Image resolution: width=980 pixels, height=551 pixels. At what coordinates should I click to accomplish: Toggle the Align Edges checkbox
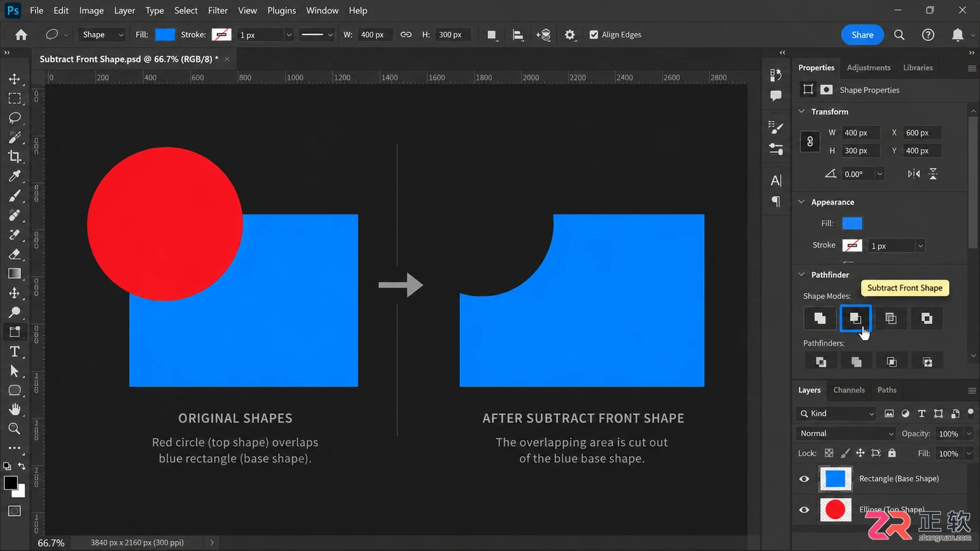593,35
